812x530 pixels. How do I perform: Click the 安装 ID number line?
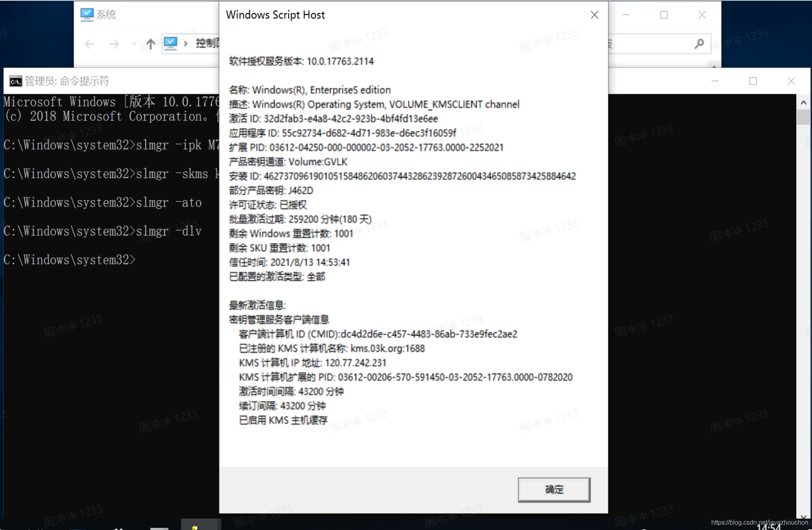click(x=402, y=176)
